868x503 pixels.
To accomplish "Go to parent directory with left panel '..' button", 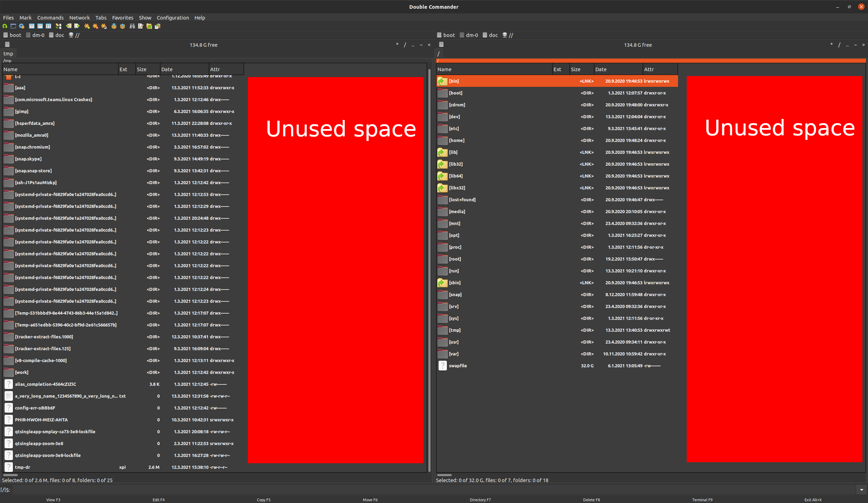I will [x=413, y=45].
